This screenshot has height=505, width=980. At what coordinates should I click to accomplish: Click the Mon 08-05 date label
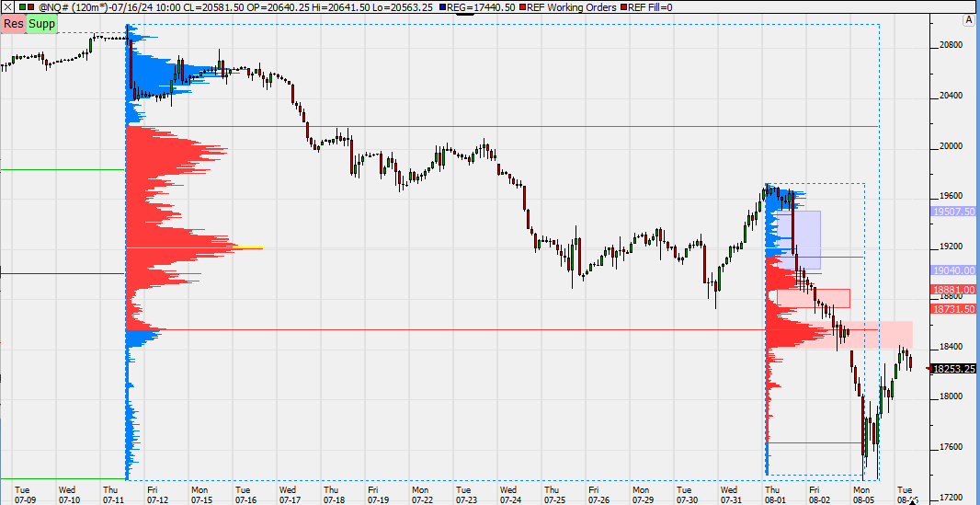coord(862,494)
